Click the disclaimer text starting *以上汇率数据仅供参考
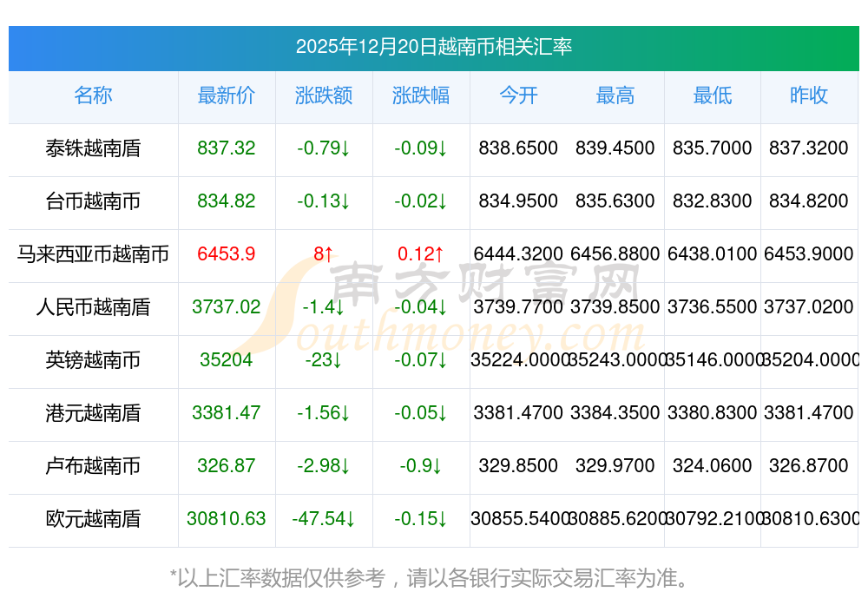 click(430, 578)
